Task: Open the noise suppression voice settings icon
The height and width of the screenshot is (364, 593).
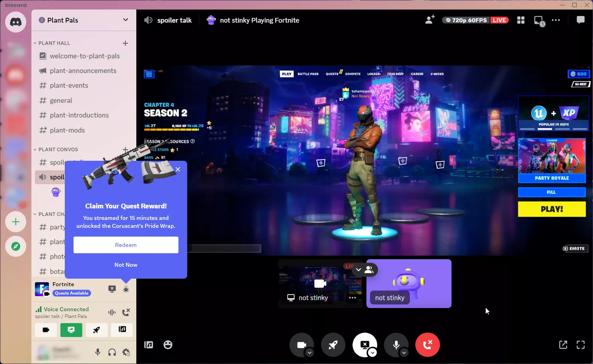Action: click(112, 312)
